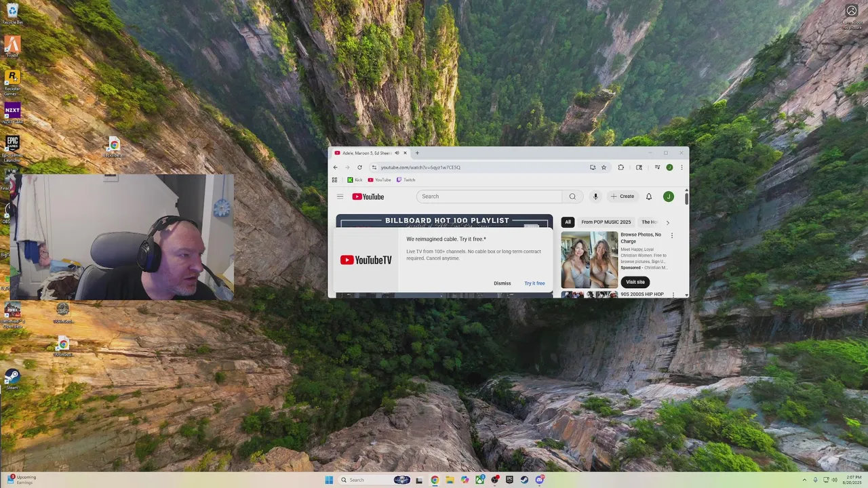Open Epic Games from the taskbar

[509, 480]
